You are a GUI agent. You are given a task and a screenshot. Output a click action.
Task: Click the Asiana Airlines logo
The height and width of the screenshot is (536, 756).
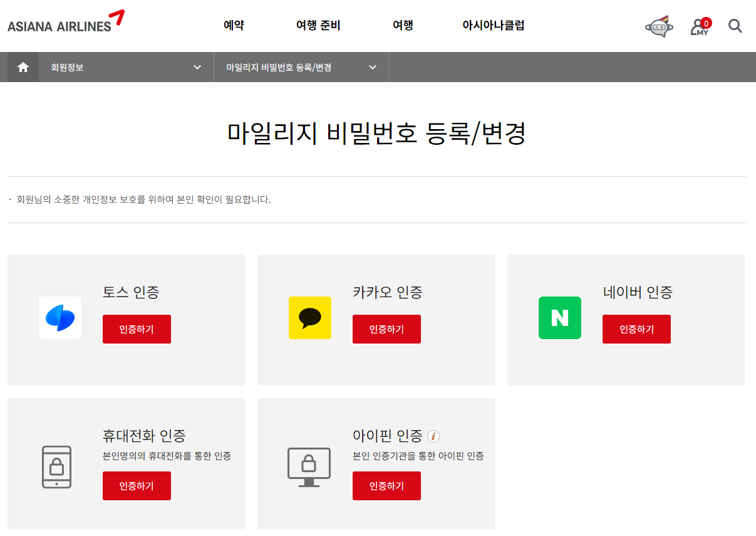tap(66, 21)
